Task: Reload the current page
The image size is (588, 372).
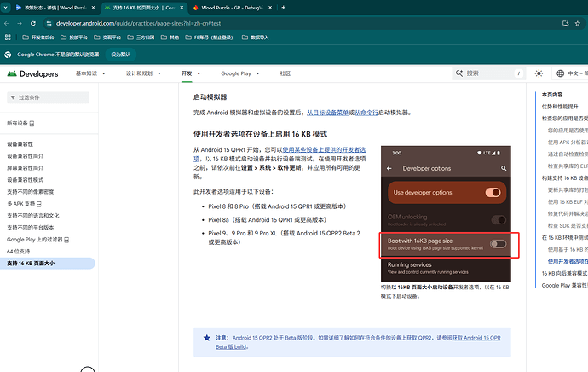Action: [33, 23]
